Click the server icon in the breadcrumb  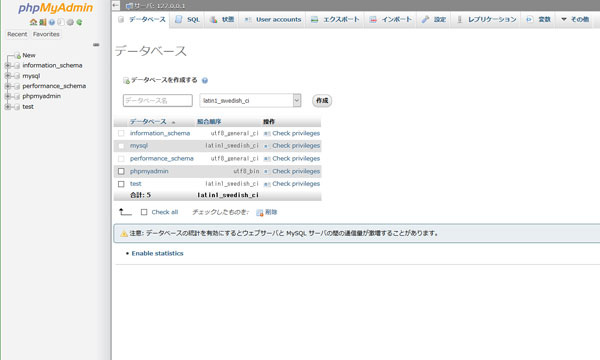130,6
